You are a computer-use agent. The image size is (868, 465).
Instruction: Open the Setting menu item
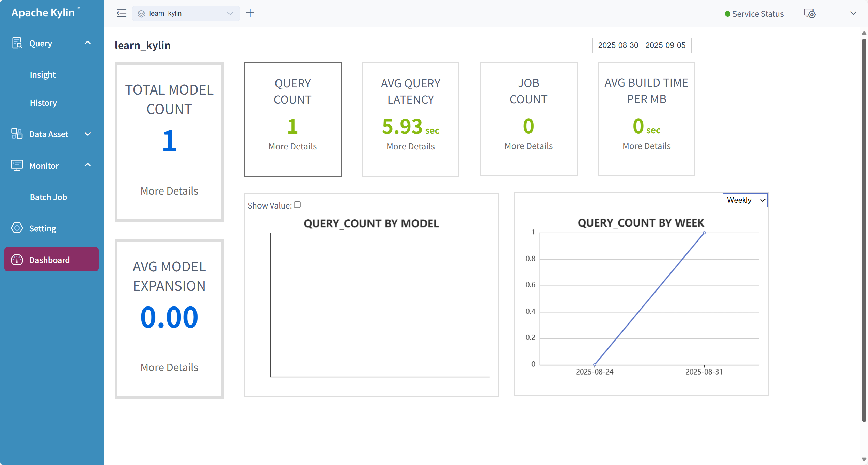pyautogui.click(x=43, y=228)
